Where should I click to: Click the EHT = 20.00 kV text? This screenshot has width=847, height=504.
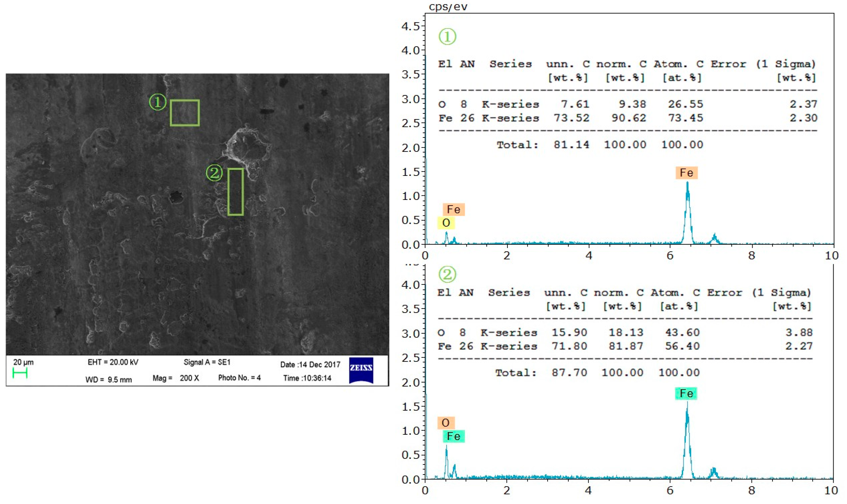[x=113, y=362]
